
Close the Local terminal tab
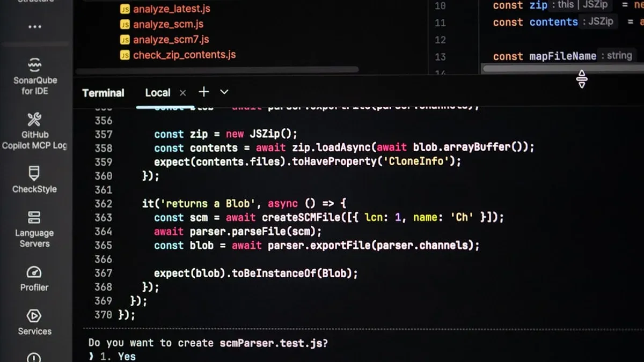(182, 93)
